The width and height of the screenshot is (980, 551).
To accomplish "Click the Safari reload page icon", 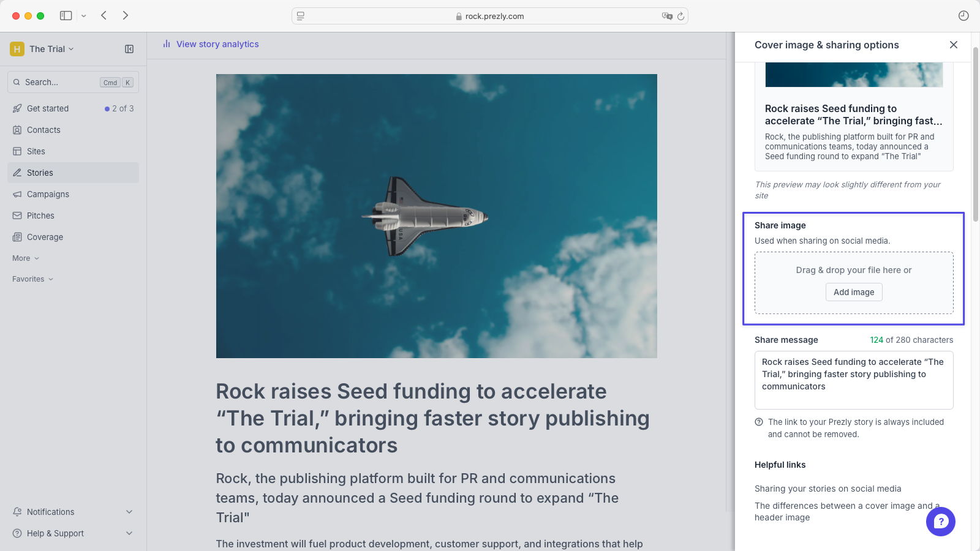I will pos(680,16).
